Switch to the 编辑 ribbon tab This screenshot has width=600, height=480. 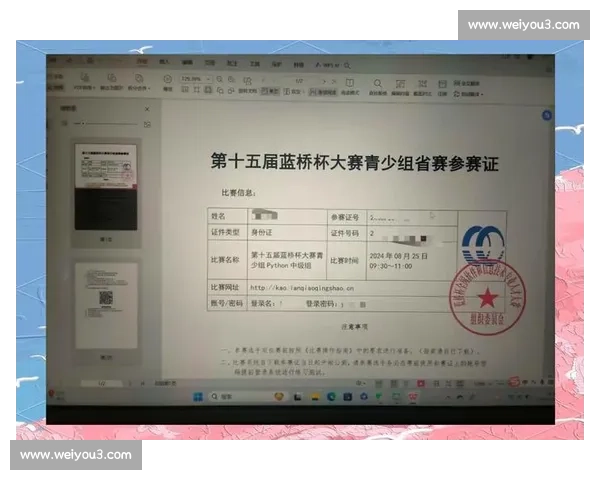click(187, 62)
